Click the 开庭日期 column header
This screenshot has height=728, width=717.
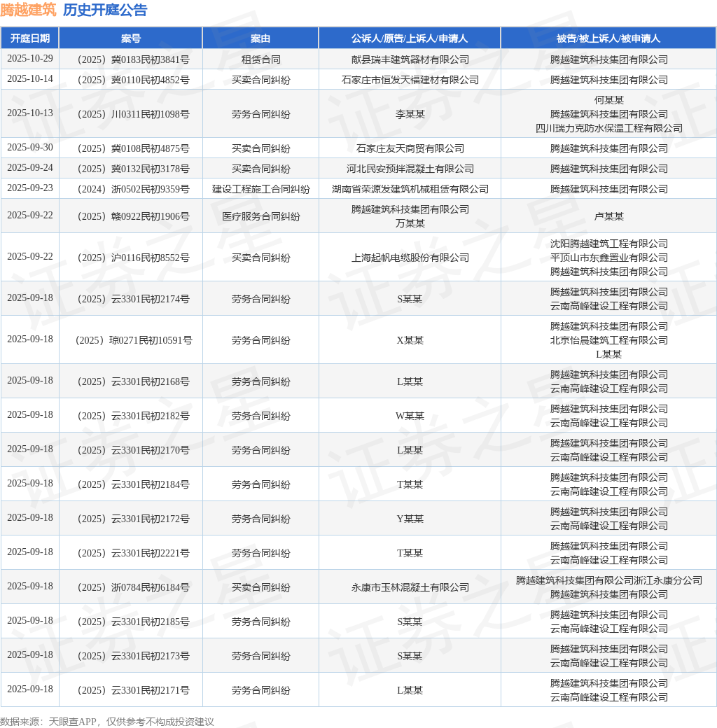[29, 38]
